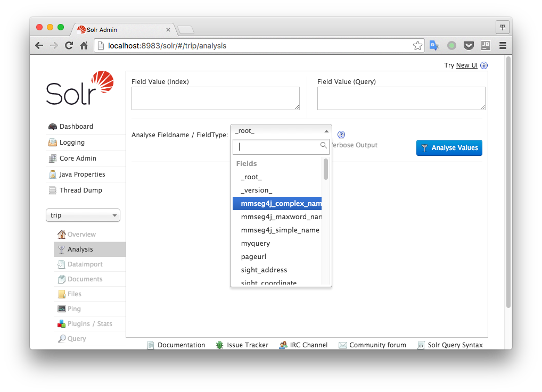Click the Thread Dump icon
Image resolution: width=542 pixels, height=392 pixels.
click(x=52, y=190)
